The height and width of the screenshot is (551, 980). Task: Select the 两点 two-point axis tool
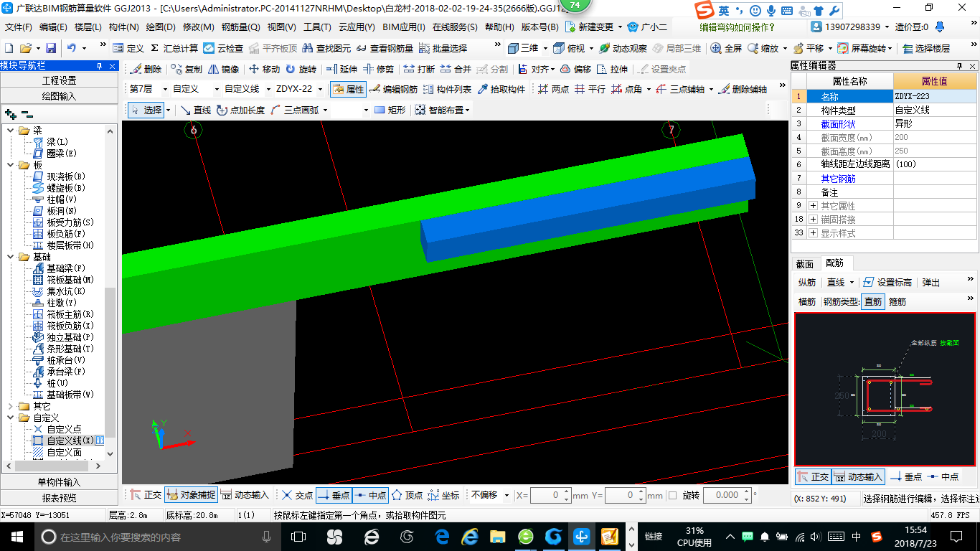point(553,89)
